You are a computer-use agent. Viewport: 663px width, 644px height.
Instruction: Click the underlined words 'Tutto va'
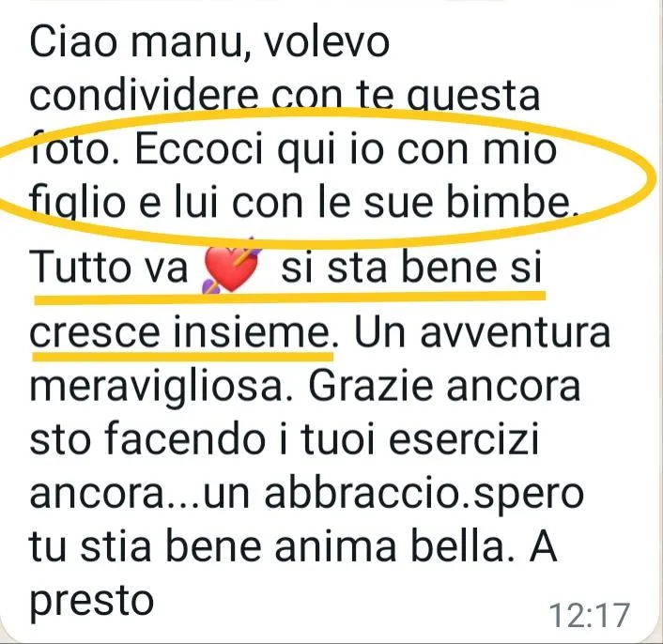(109, 268)
